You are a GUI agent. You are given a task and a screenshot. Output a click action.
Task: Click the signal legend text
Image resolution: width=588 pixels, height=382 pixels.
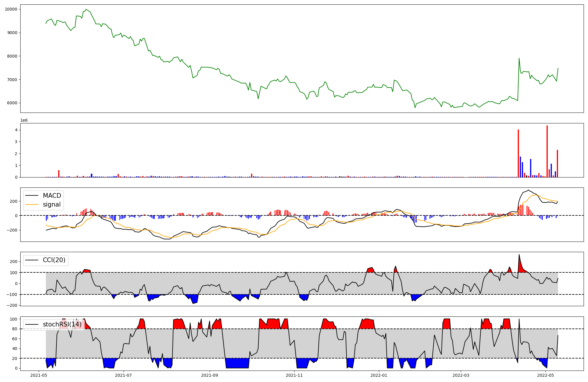tap(52, 205)
